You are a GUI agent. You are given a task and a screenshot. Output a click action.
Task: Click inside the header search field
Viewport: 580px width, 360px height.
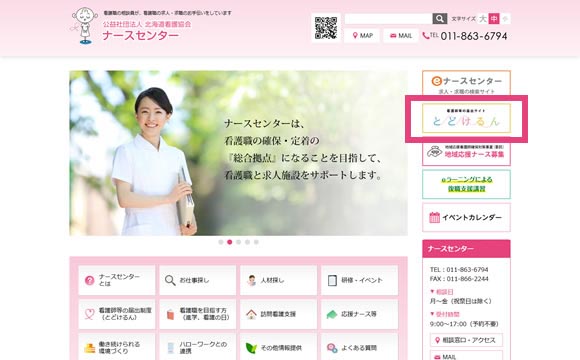388,18
